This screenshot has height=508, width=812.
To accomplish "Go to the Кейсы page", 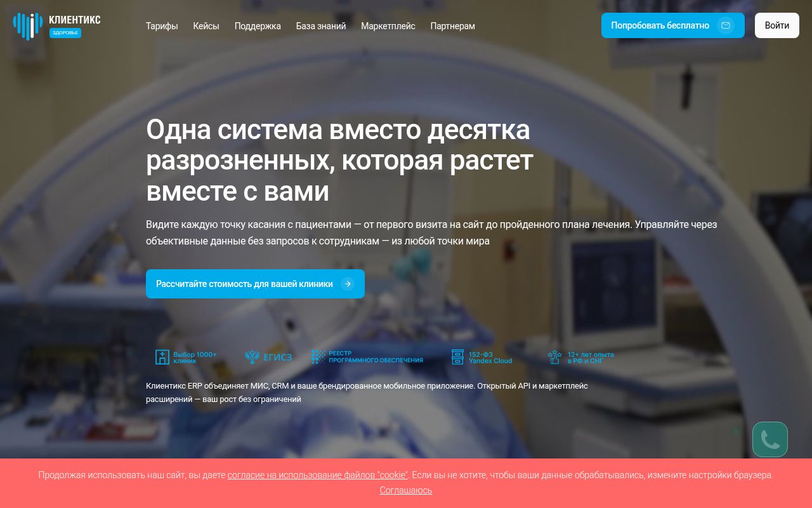I will tap(206, 26).
